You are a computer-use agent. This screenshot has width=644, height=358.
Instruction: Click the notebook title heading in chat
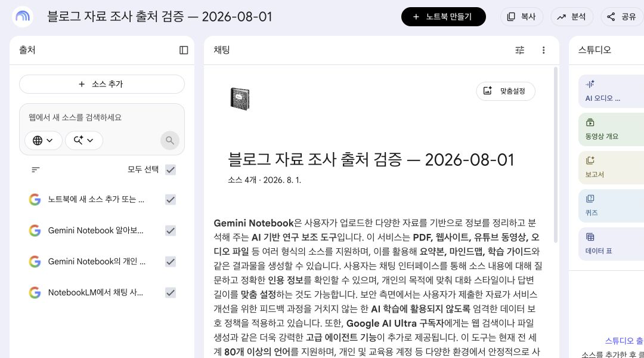(x=371, y=159)
